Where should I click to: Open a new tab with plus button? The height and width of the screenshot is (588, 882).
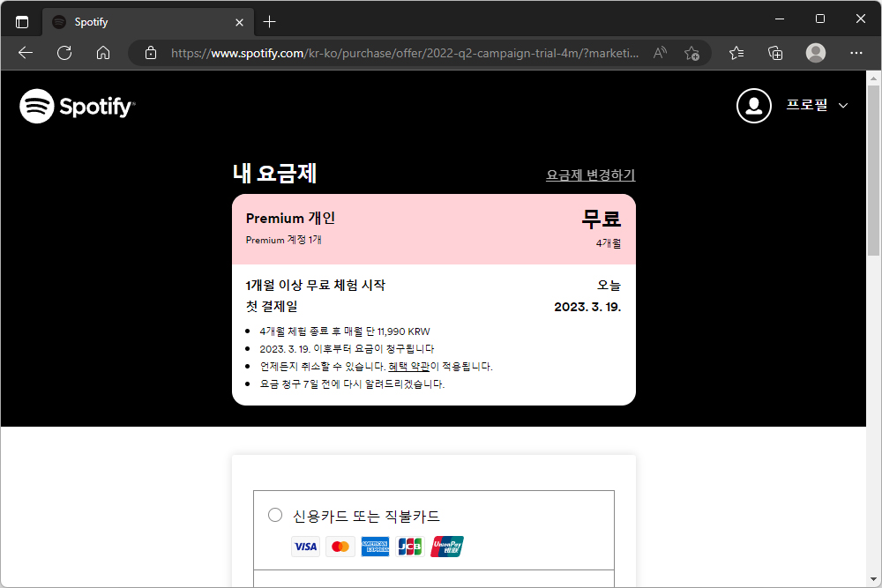coord(269,22)
